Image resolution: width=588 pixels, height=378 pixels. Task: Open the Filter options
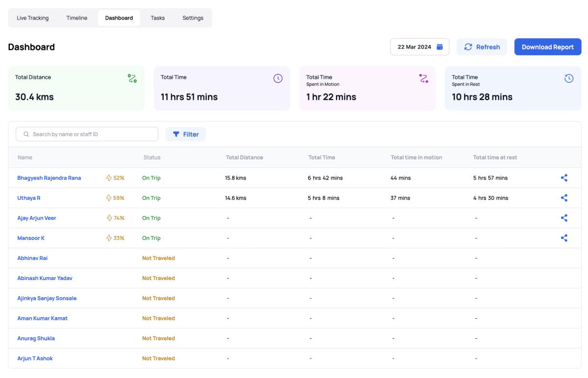(186, 134)
